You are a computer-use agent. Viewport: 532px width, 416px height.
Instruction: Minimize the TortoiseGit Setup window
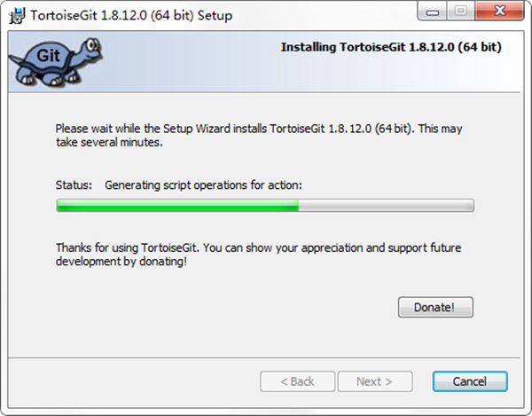(433, 12)
